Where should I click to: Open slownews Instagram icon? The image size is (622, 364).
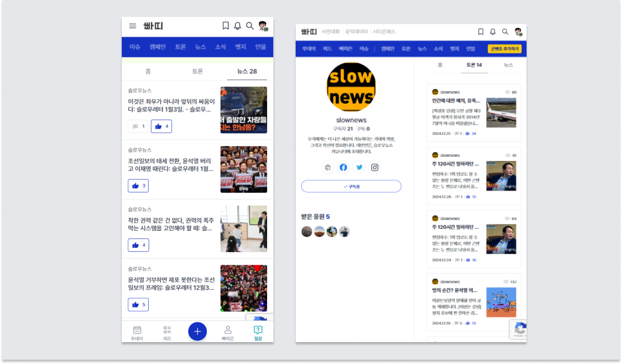(375, 167)
